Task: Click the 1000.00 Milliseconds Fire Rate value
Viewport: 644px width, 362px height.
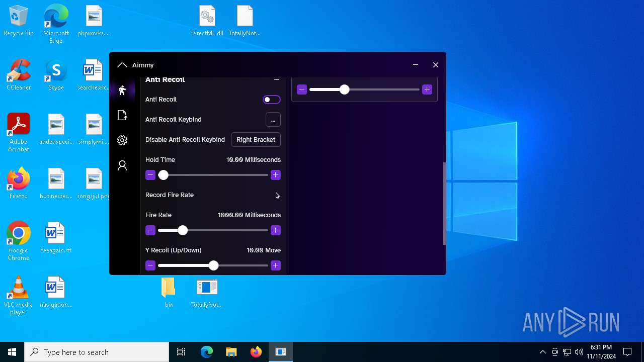Action: click(x=249, y=215)
